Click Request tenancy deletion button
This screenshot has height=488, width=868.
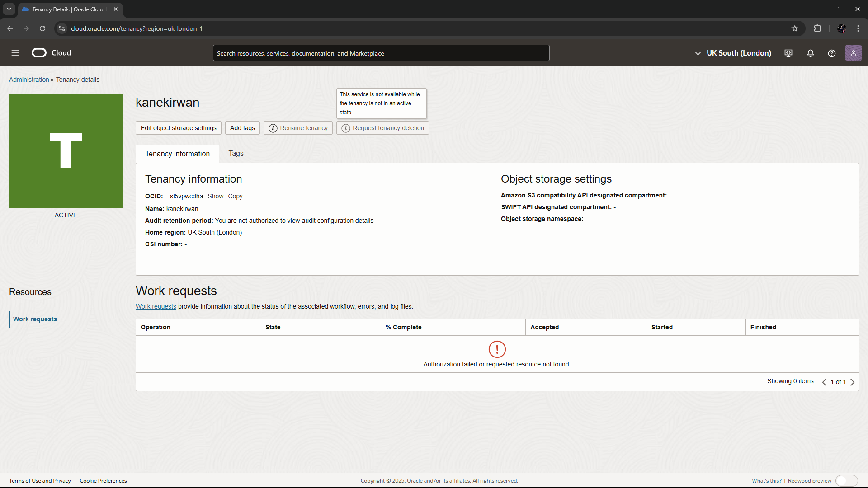click(x=383, y=128)
